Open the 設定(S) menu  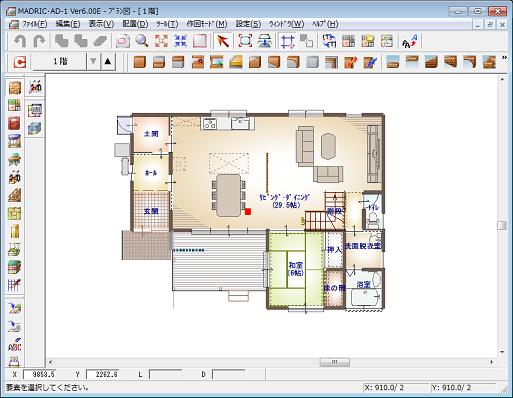[248, 24]
